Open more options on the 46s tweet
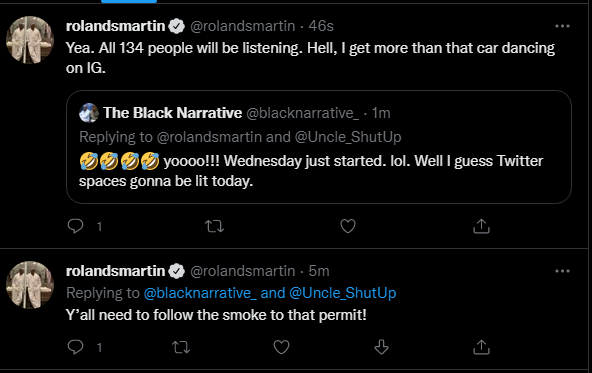This screenshot has width=592, height=373. coord(562,26)
